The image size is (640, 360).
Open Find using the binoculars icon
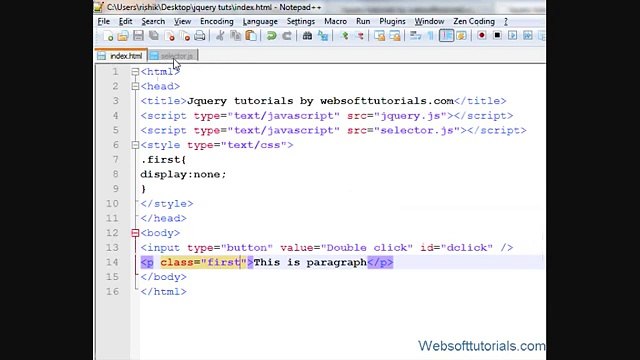coord(307,36)
